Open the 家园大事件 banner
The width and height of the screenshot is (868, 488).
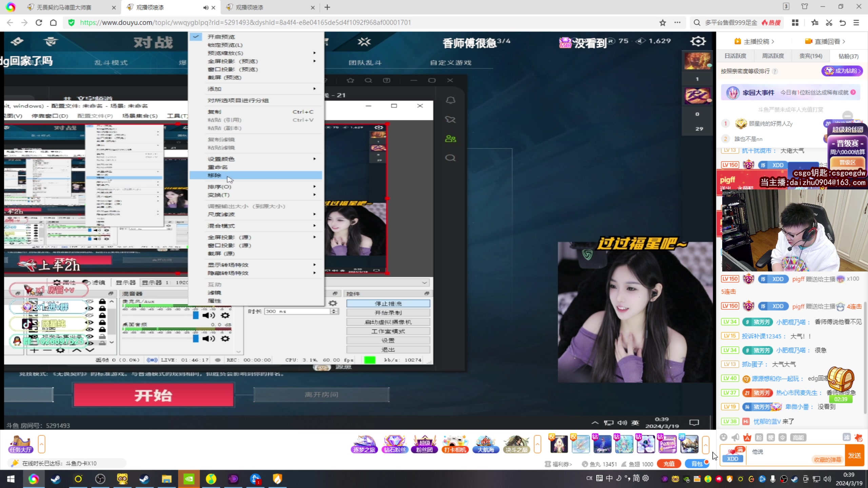click(790, 92)
